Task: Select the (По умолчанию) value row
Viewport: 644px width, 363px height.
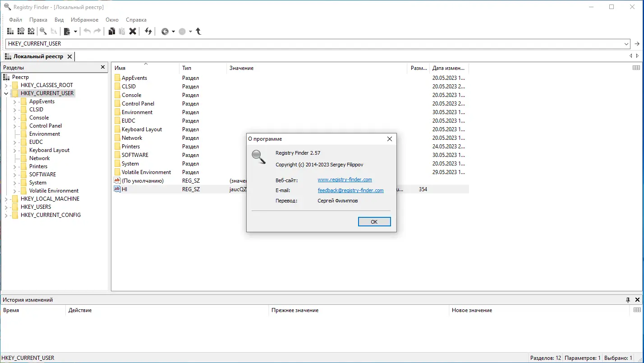Action: tap(290, 181)
